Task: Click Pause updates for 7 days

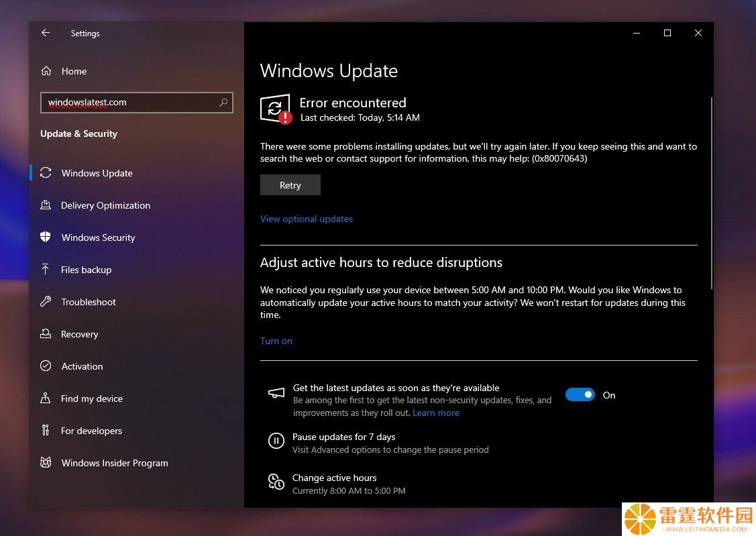Action: [343, 437]
